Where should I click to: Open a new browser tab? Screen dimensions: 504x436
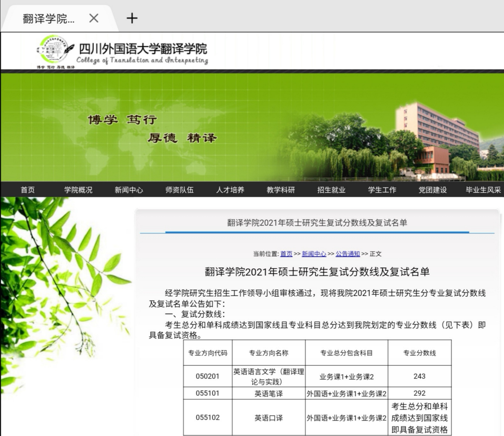pyautogui.click(x=132, y=19)
